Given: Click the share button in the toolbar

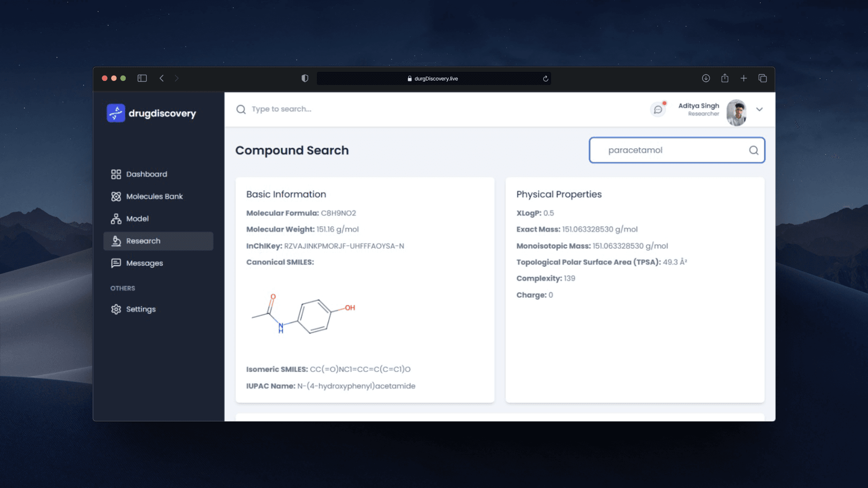Looking at the screenshot, I should [725, 78].
